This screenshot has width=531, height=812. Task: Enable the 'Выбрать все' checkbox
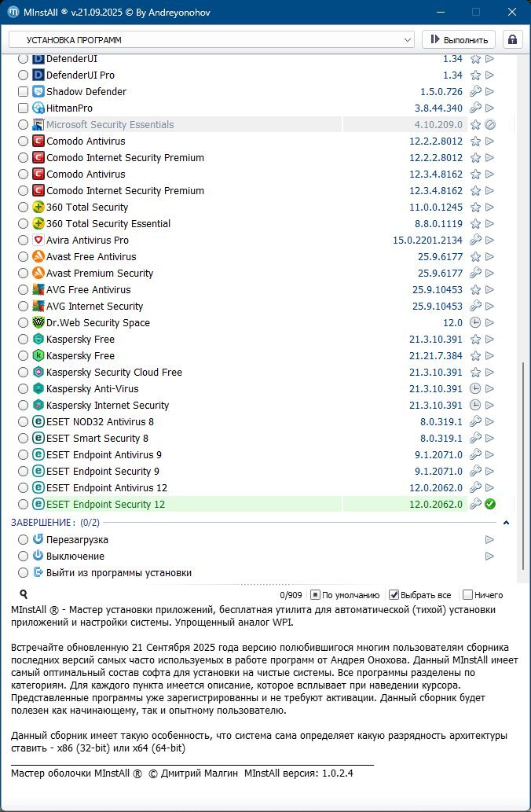click(394, 595)
